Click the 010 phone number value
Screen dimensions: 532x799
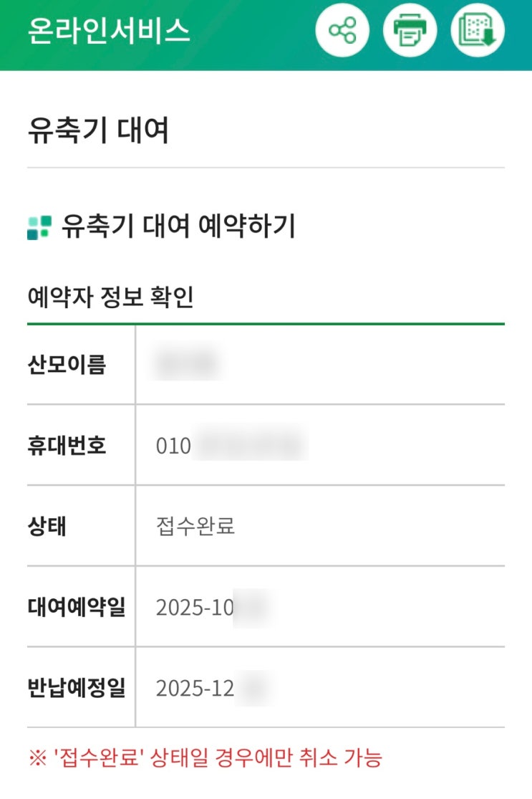[174, 446]
